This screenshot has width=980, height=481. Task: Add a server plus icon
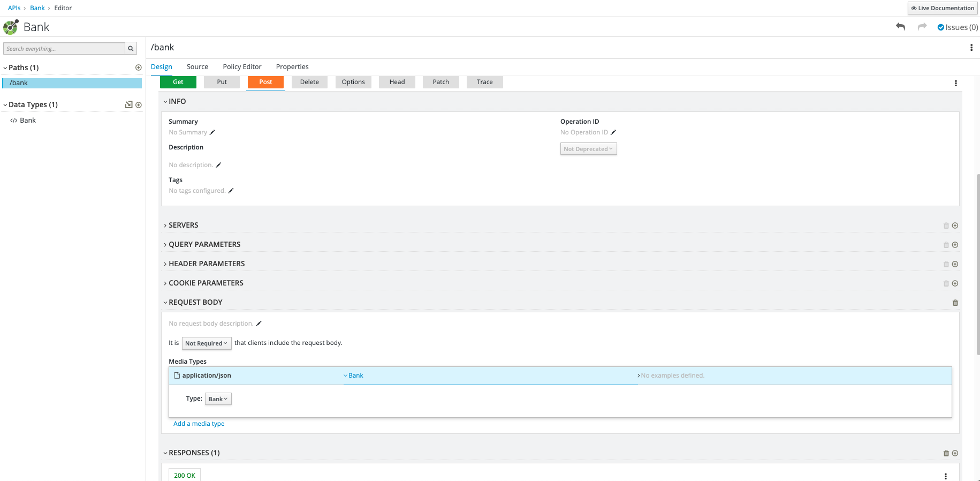[x=955, y=226]
